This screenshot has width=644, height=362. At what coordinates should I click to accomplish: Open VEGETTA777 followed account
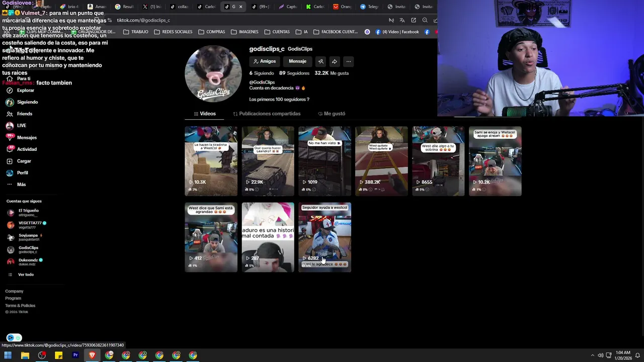coord(26,225)
